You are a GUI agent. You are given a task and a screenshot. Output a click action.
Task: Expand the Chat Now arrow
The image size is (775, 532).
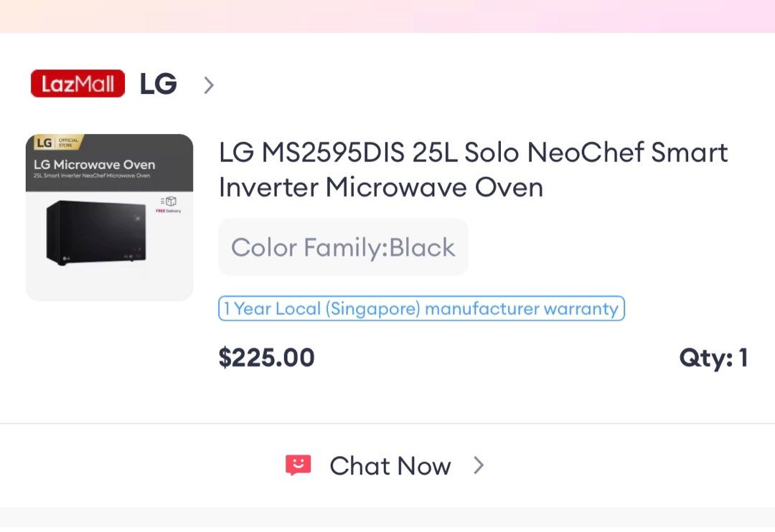(x=479, y=465)
